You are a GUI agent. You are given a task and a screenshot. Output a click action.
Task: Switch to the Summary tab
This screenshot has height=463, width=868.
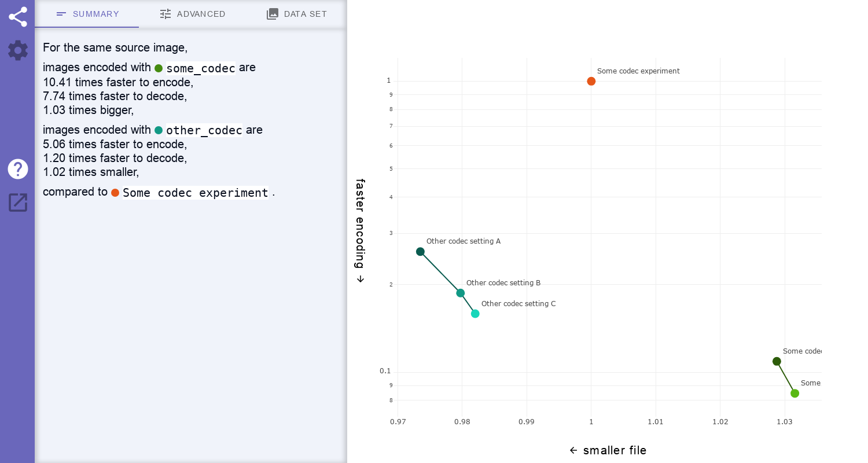[87, 14]
